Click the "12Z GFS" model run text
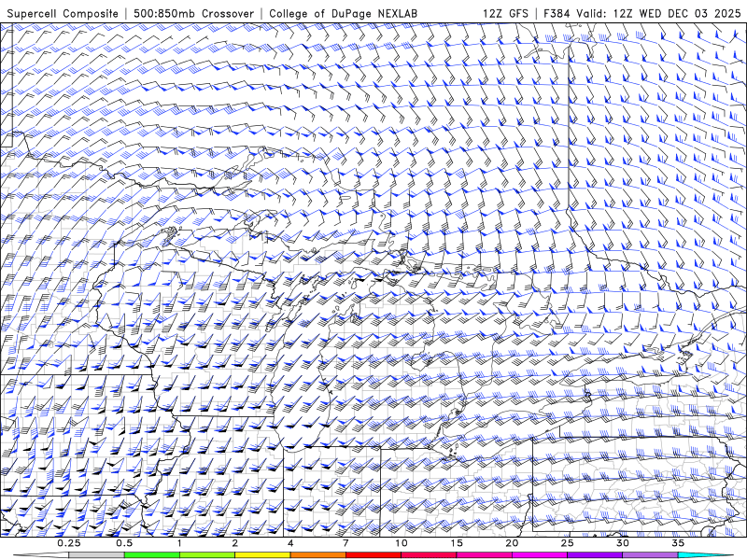Viewport: 747px width, 560px height. (505, 13)
